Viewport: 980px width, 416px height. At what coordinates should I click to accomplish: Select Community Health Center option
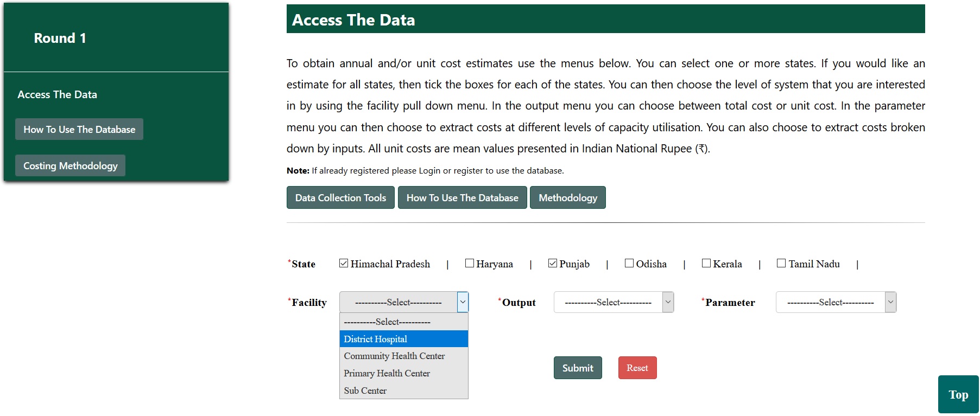click(394, 356)
